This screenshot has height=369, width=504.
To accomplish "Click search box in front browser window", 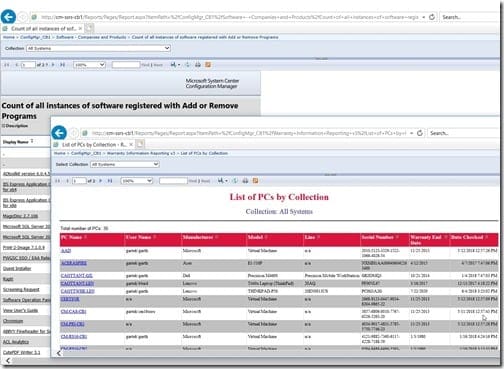I will (x=463, y=133).
